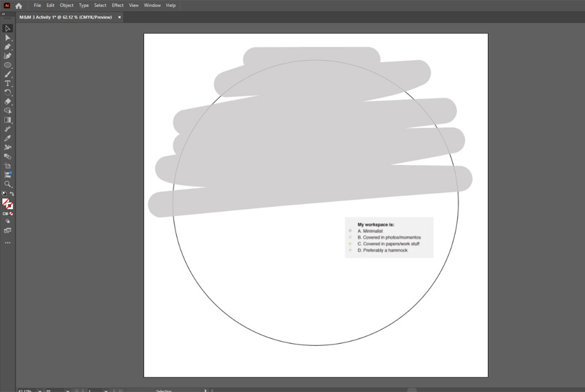This screenshot has height=392, width=585.
Task: Select the Eraser tool
Action: (x=8, y=102)
